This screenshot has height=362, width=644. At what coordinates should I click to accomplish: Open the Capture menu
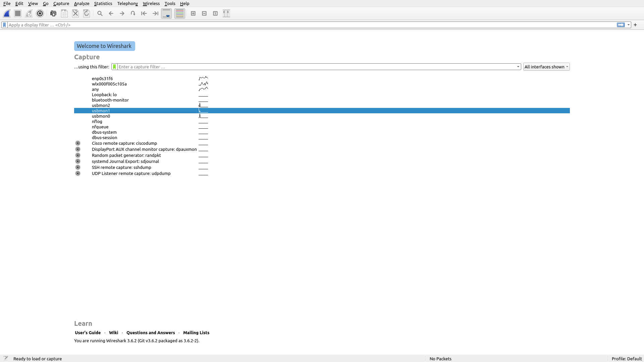tap(61, 3)
